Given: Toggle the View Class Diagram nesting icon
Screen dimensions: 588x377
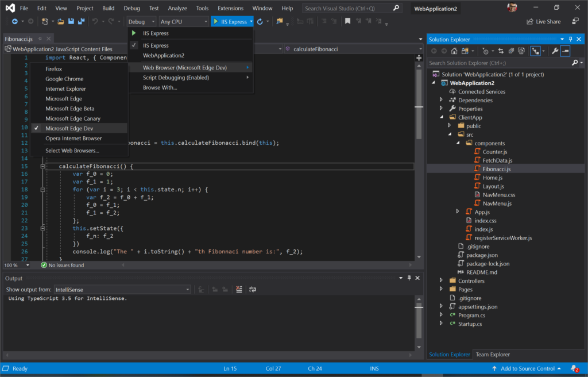Looking at the screenshot, I should click(x=536, y=51).
